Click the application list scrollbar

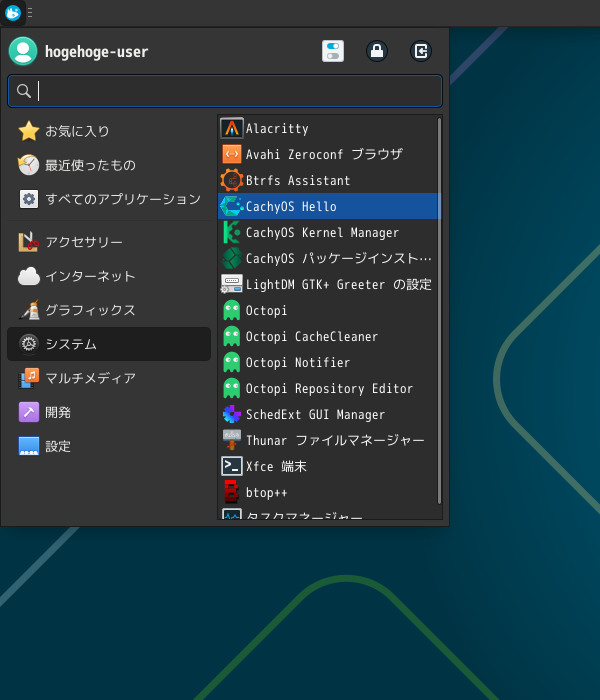click(x=439, y=310)
